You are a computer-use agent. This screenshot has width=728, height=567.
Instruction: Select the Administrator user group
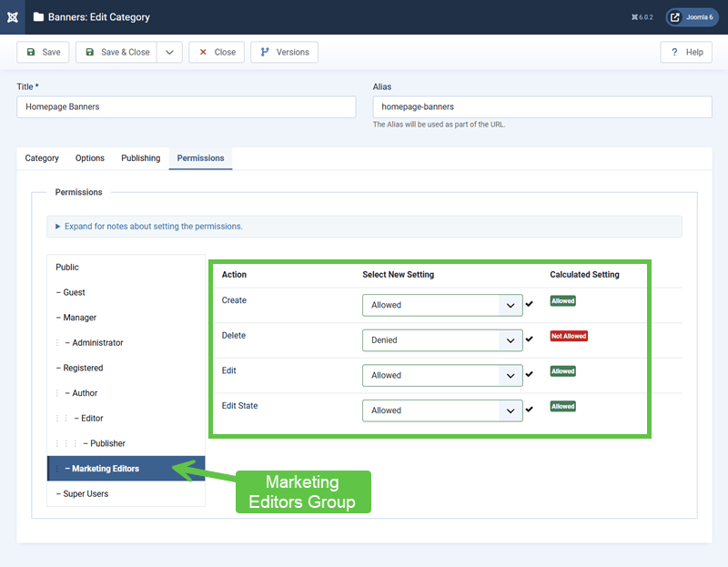click(126, 343)
